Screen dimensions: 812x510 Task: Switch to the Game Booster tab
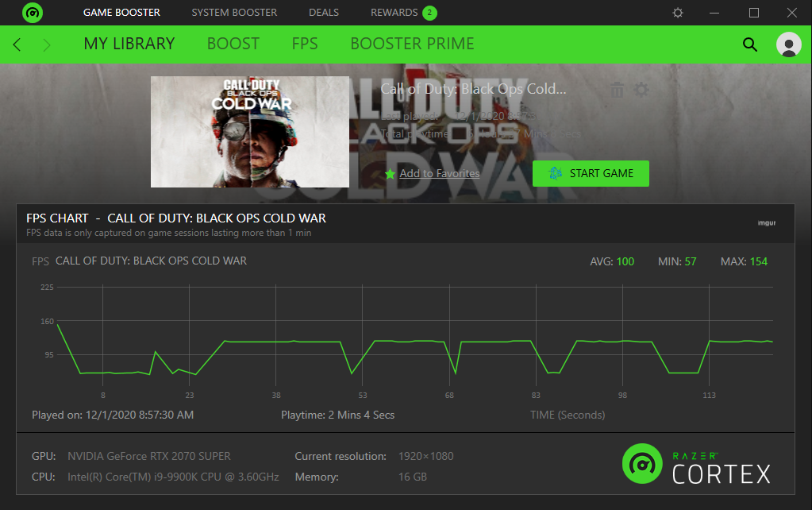(121, 13)
